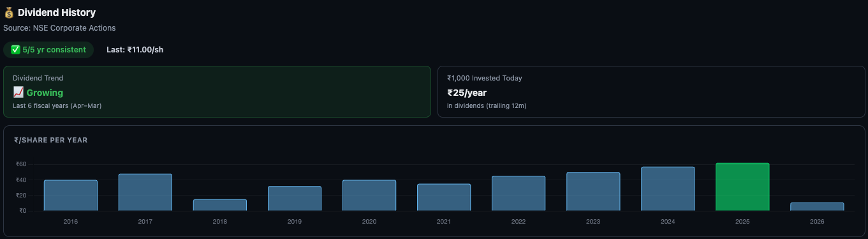Click the Source: NSE Corporate Actions text

[x=59, y=28]
